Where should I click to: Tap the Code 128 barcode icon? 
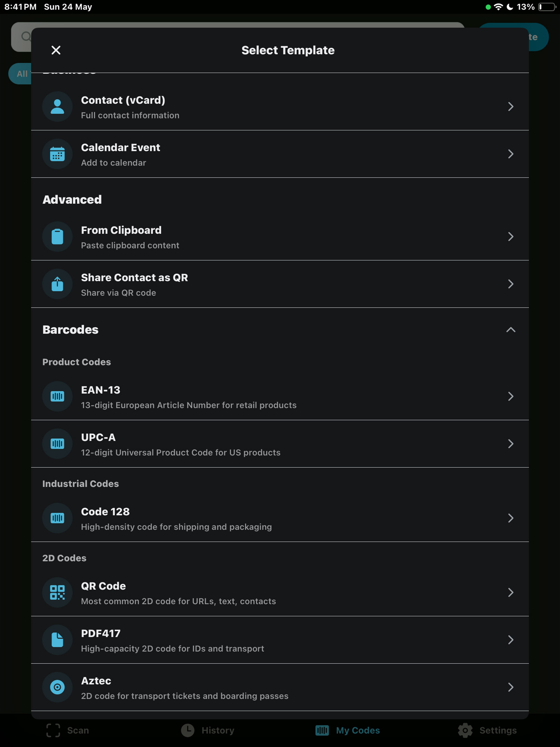pos(58,518)
